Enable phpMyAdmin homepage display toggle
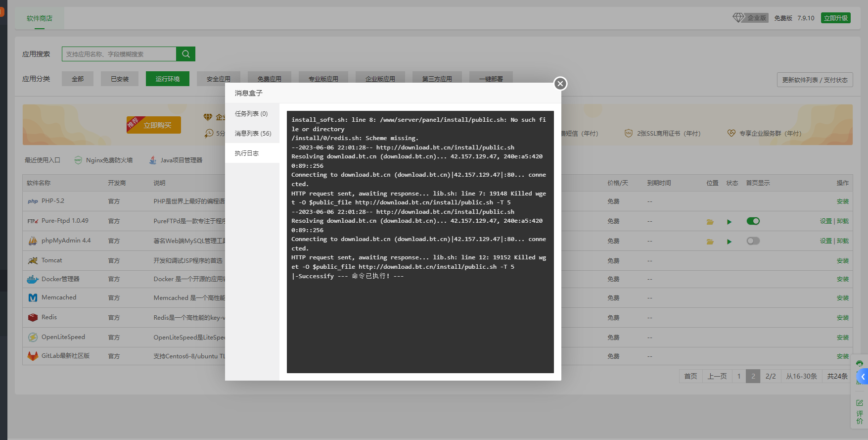868x440 pixels. [x=753, y=241]
